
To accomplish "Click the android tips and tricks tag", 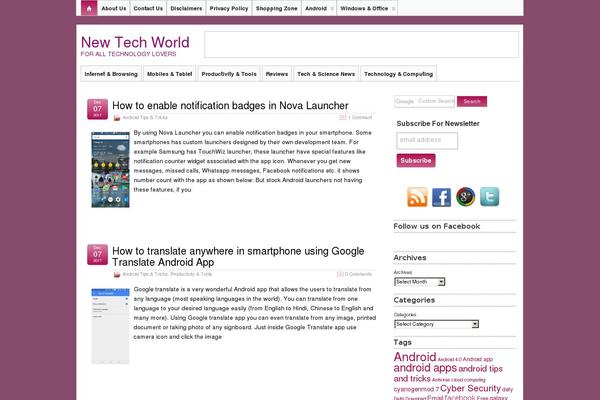I will [448, 374].
